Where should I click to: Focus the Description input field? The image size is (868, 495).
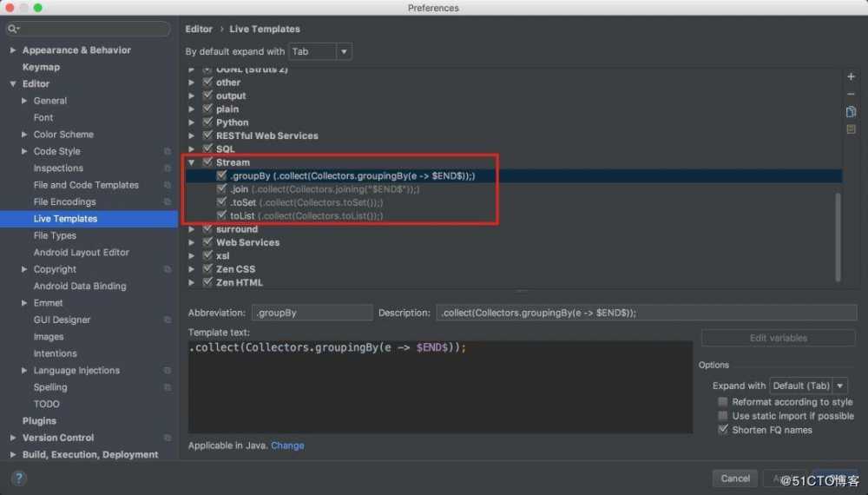647,313
